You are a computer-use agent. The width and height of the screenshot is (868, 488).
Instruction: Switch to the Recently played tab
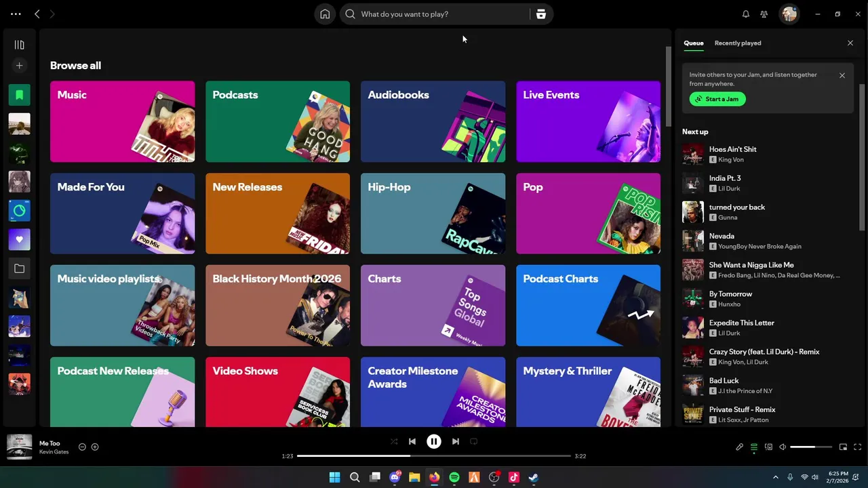click(x=737, y=43)
